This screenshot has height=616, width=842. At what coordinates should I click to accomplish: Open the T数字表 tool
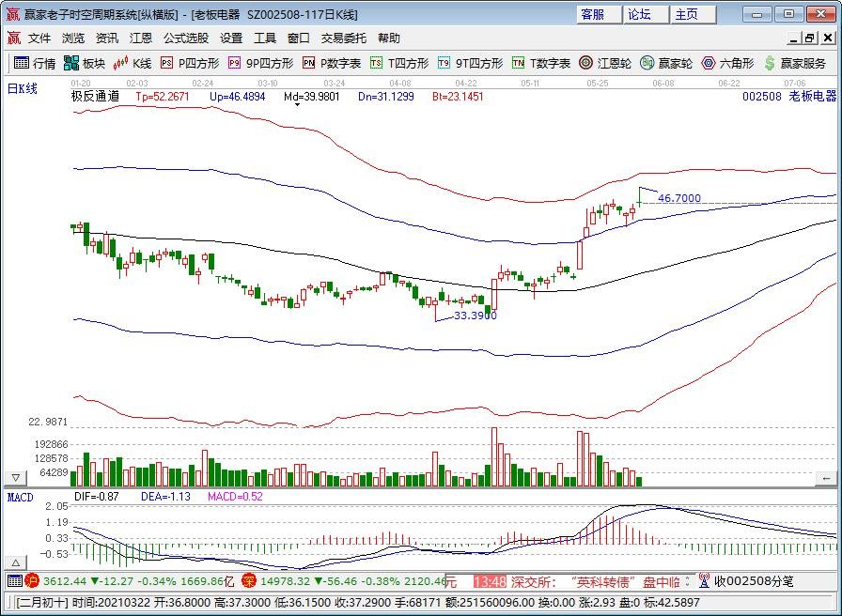tap(540, 63)
